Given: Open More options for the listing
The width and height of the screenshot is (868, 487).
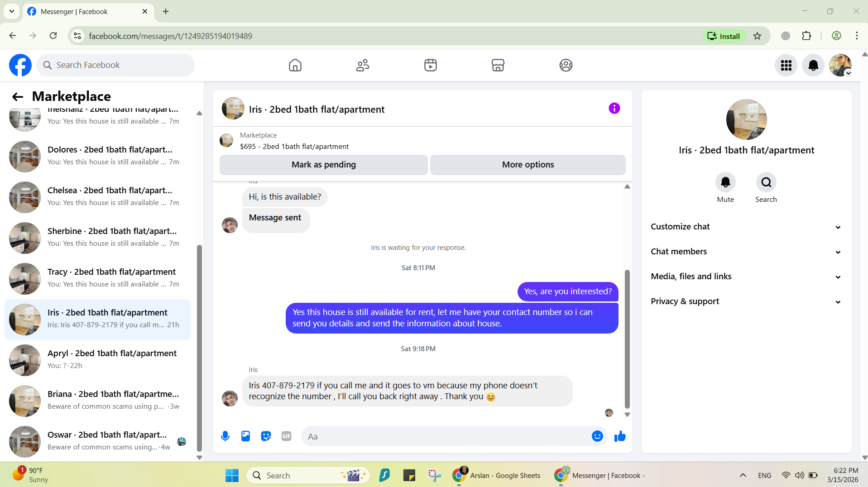Looking at the screenshot, I should tap(528, 165).
